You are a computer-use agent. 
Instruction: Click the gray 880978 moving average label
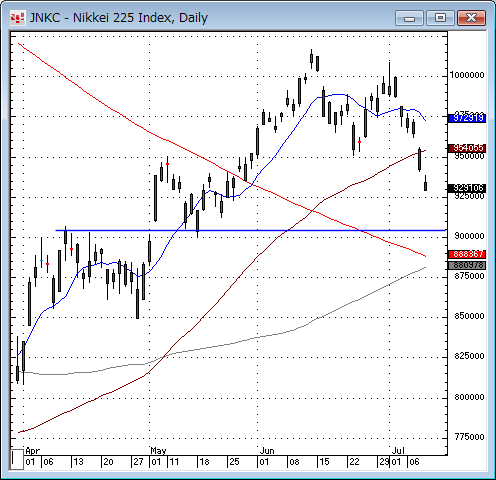[467, 265]
